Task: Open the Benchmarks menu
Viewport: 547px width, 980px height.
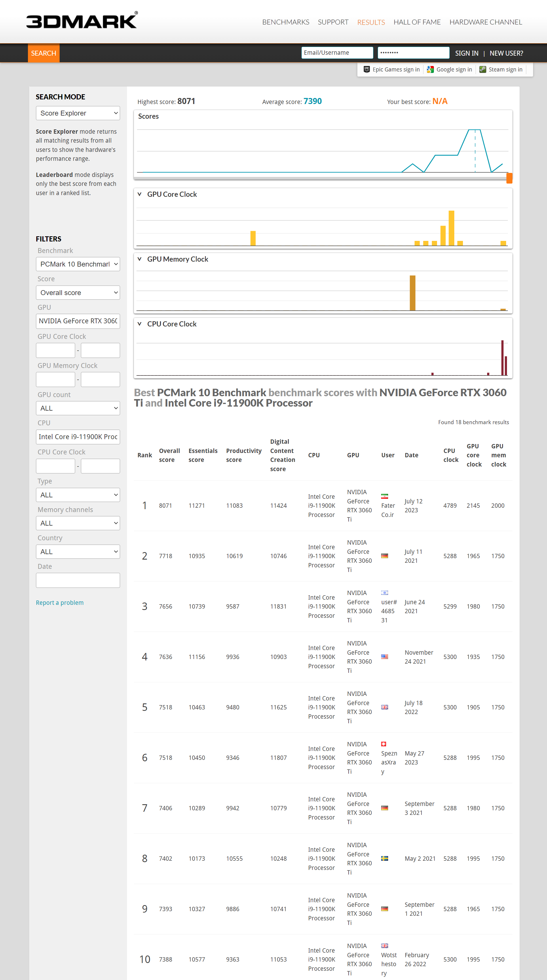Action: tap(286, 22)
